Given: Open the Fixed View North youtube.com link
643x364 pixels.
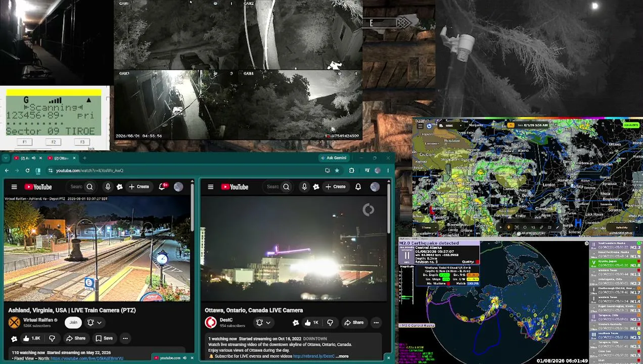Looking at the screenshot, I should coord(86,358).
